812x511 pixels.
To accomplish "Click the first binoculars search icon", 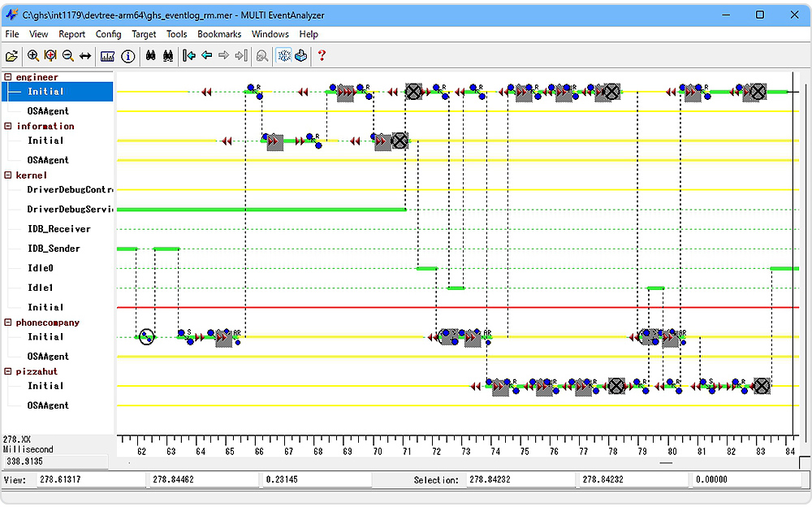I will [151, 55].
